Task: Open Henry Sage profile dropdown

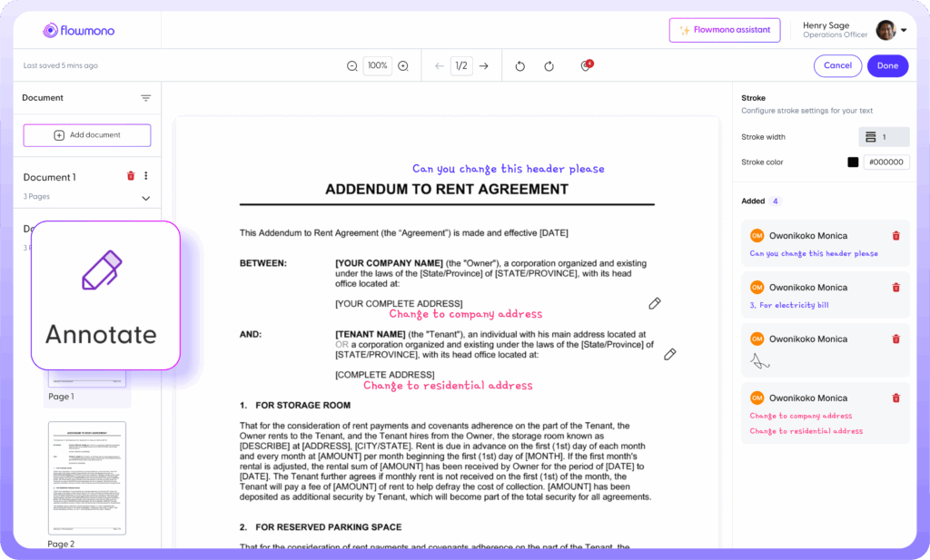Action: (x=904, y=30)
